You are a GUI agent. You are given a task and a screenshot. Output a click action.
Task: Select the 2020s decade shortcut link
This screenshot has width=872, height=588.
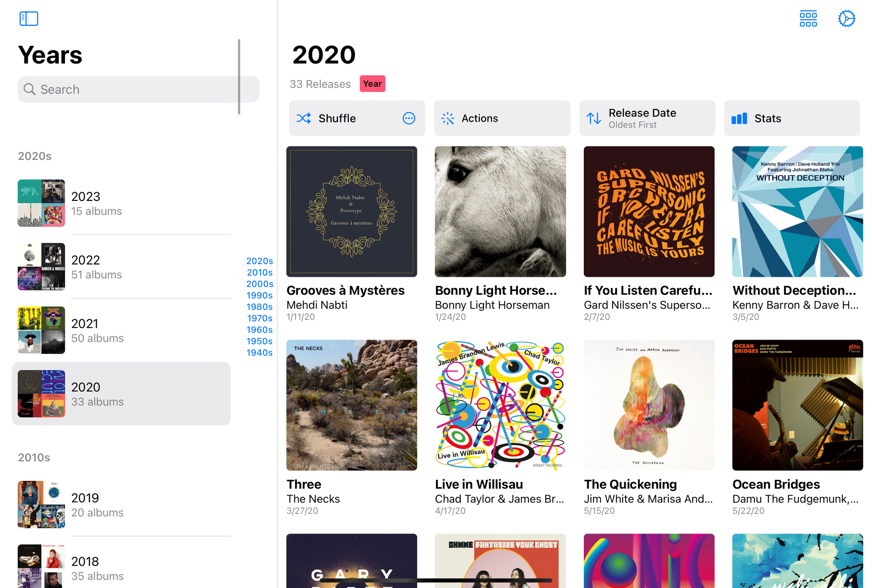(x=259, y=262)
